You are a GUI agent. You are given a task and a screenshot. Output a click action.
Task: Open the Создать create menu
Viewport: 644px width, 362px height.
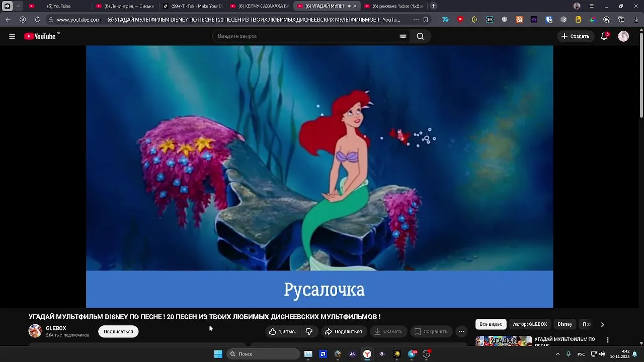point(576,36)
